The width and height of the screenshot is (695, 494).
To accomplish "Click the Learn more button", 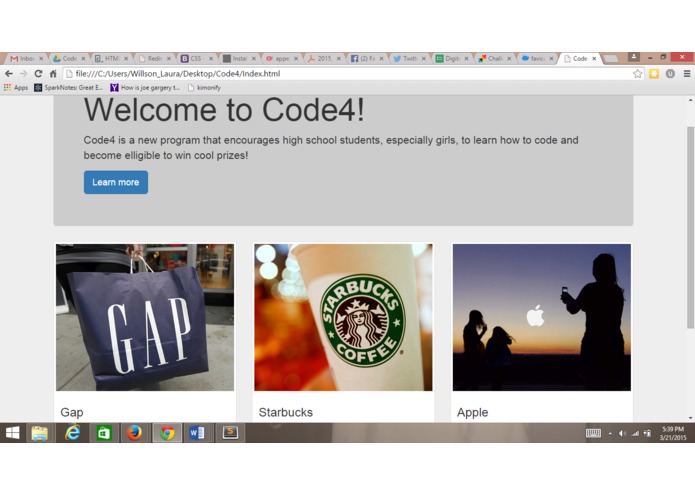I will point(116,182).
